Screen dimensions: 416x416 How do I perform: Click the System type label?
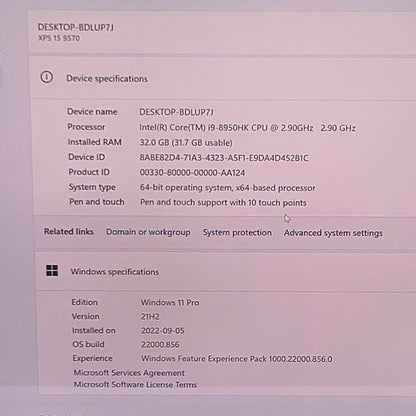tap(92, 187)
